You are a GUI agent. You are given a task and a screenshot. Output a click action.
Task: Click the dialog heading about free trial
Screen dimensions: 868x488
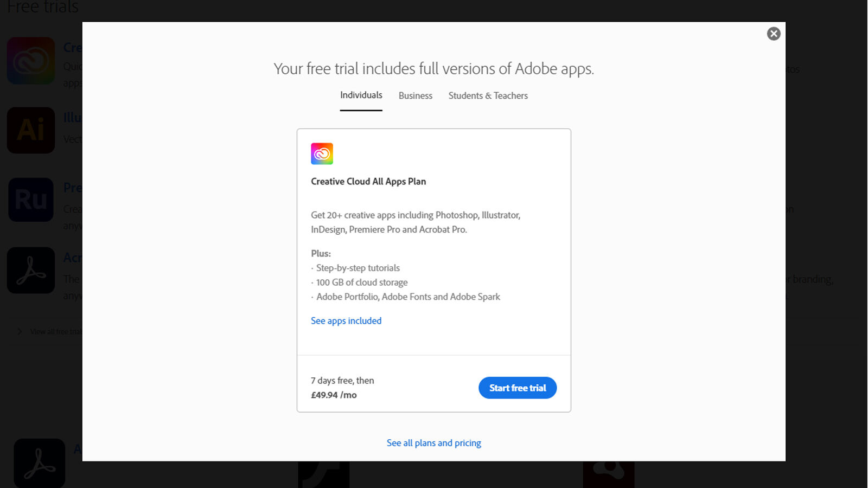(434, 69)
